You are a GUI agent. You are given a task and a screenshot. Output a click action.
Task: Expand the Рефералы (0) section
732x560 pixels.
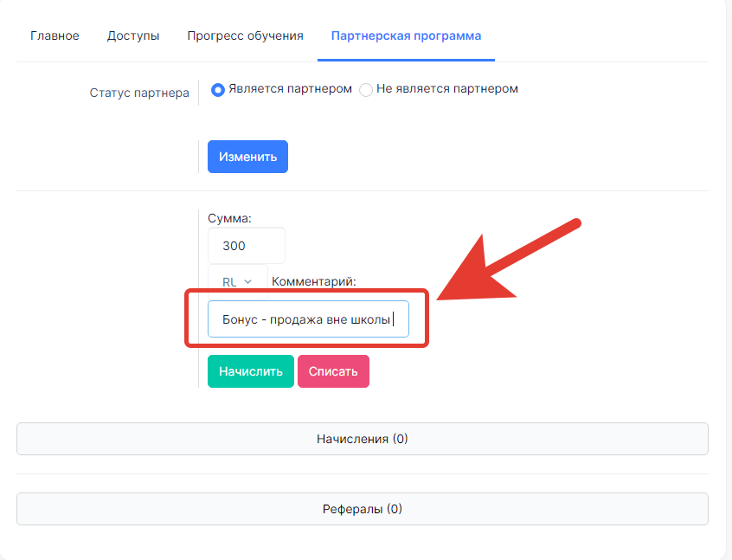[x=363, y=509]
